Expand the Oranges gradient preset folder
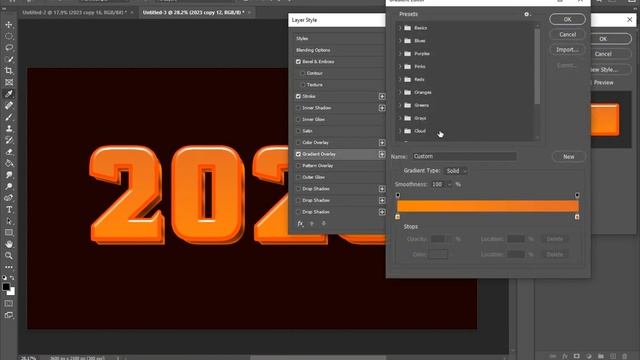Screen dimensions: 640x360 [x=400, y=92]
